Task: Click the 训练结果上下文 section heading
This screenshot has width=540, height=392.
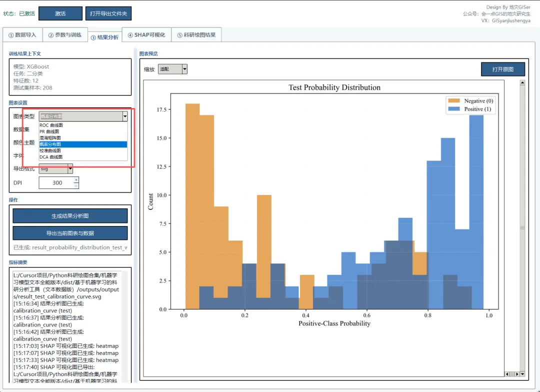Action: pos(25,53)
